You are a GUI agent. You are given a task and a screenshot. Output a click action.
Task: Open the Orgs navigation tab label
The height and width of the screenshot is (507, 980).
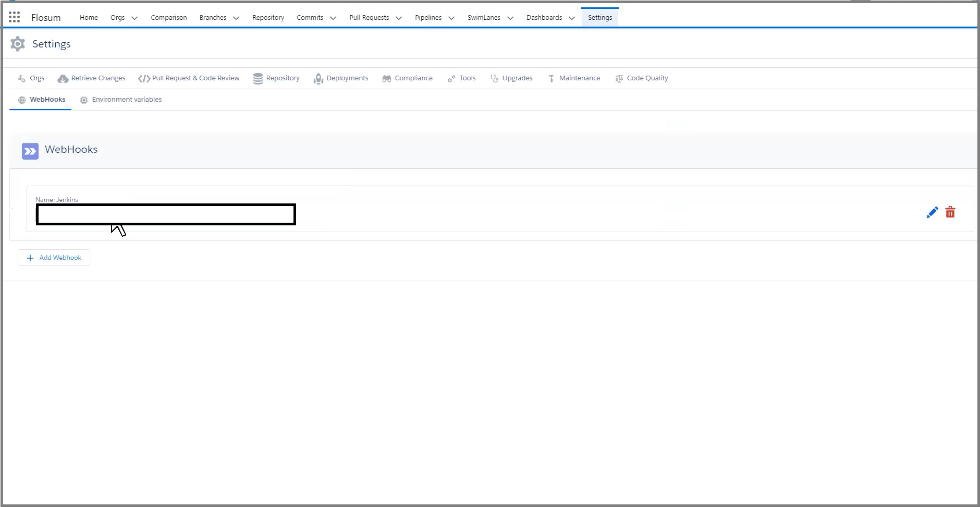[118, 17]
